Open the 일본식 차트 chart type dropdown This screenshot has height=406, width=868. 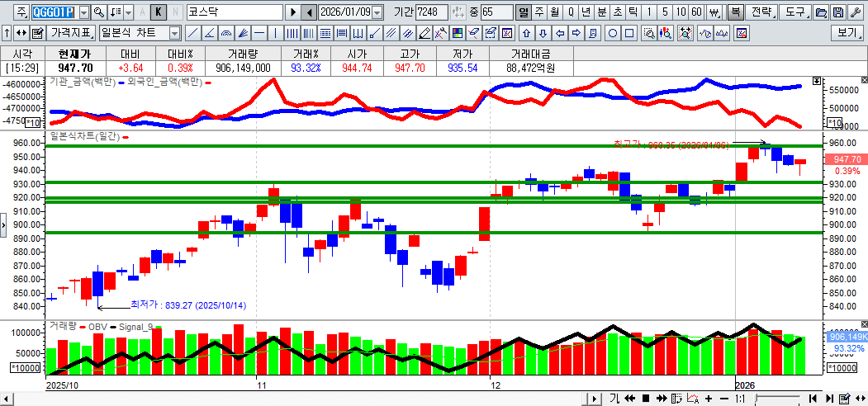click(174, 33)
